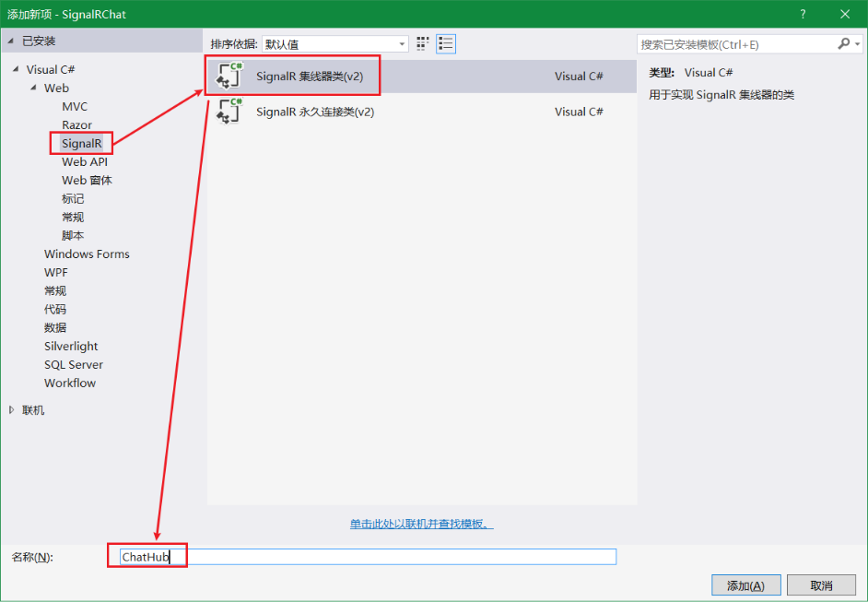The width and height of the screenshot is (868, 602).
Task: Select Razor category in tree
Action: pos(76,125)
